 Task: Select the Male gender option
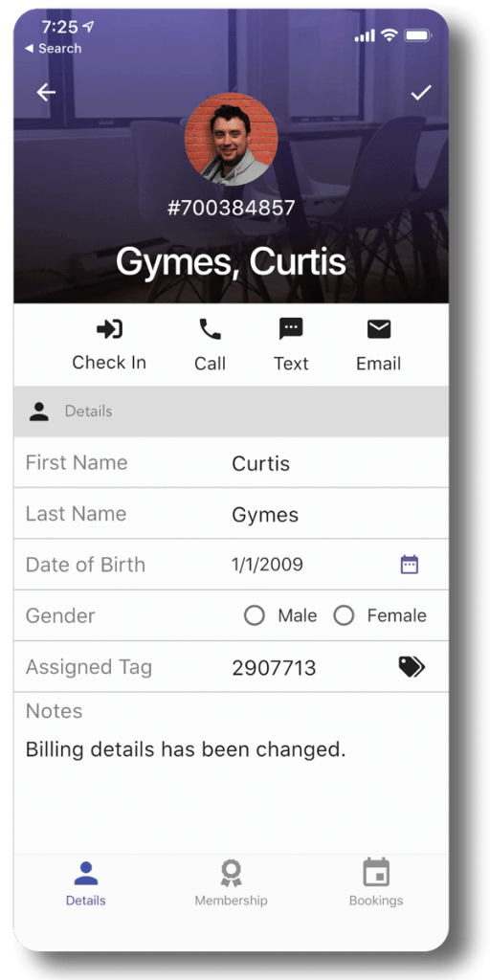[255, 615]
